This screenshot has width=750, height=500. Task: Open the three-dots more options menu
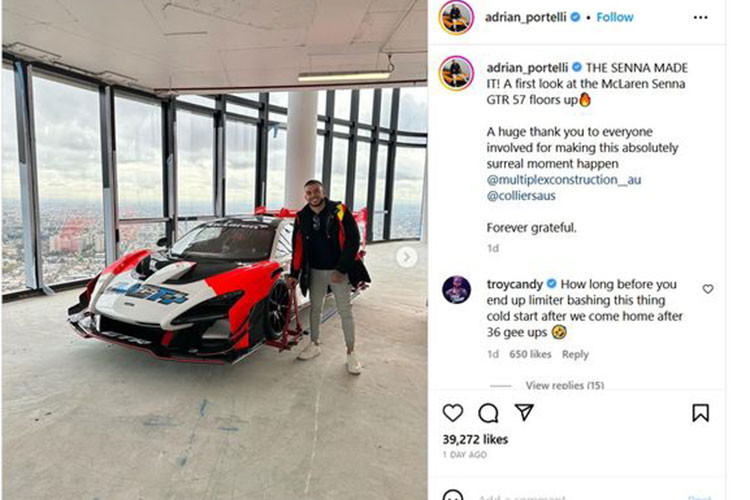[x=700, y=18]
